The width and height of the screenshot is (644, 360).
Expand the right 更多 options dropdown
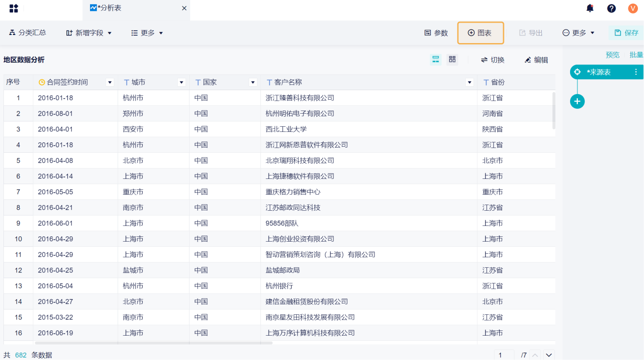pos(578,33)
